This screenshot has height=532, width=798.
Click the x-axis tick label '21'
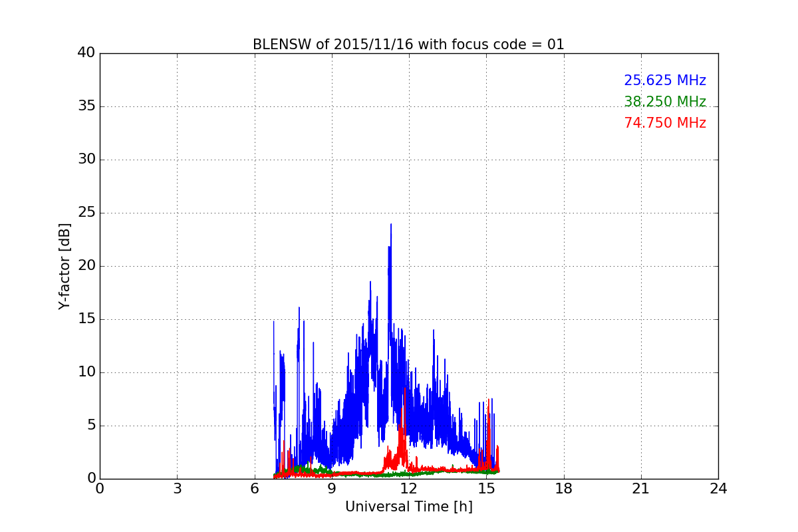point(641,488)
